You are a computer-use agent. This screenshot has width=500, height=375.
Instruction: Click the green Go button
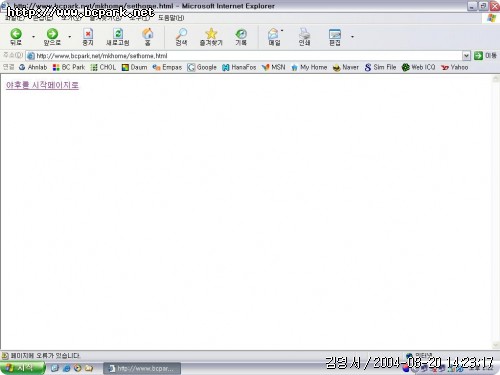click(x=478, y=56)
